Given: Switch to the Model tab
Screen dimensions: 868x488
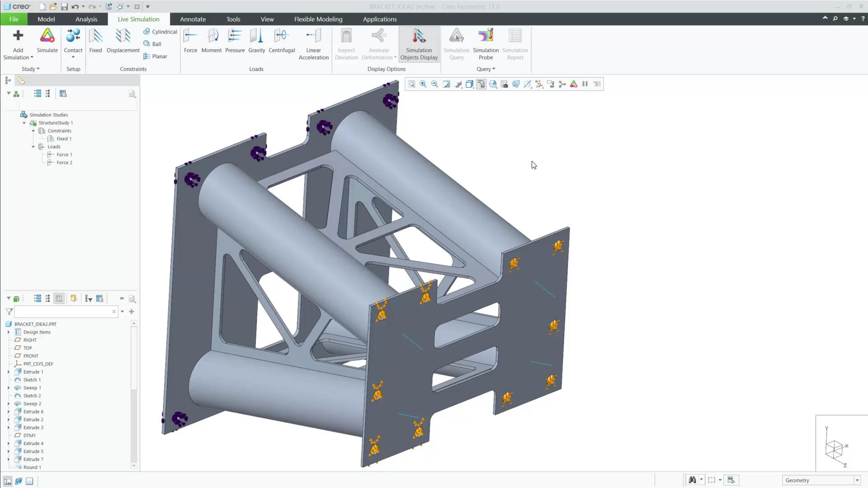Looking at the screenshot, I should (46, 19).
